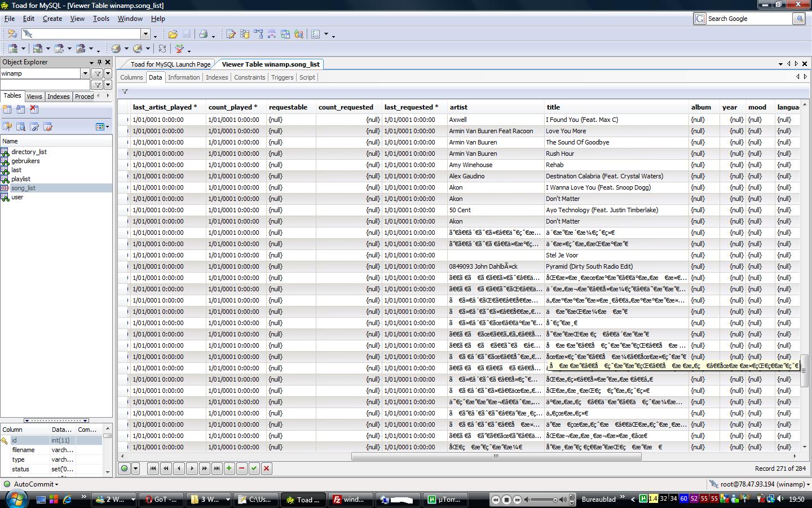Image resolution: width=812 pixels, height=508 pixels.
Task: Click the New Connection toolbar icon
Action: 12,34
